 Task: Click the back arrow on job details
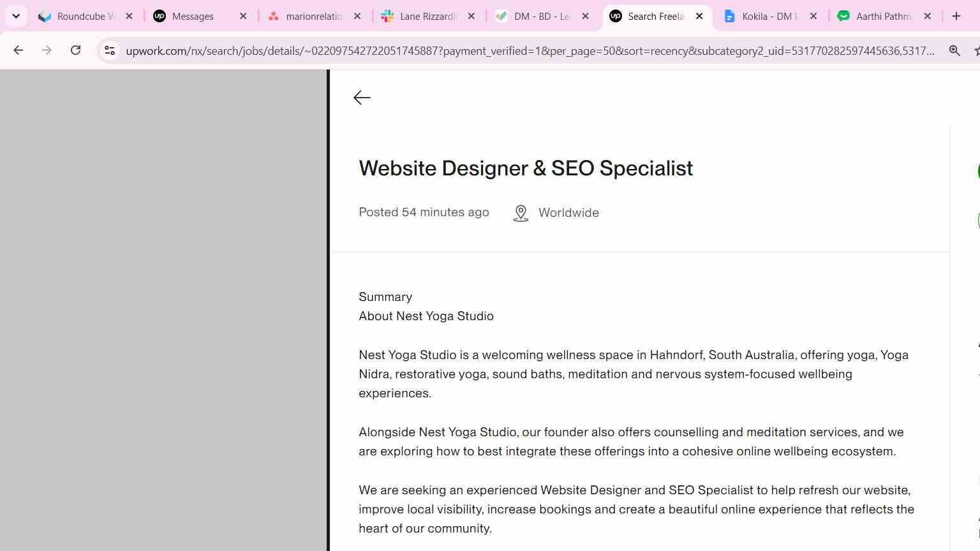click(362, 98)
